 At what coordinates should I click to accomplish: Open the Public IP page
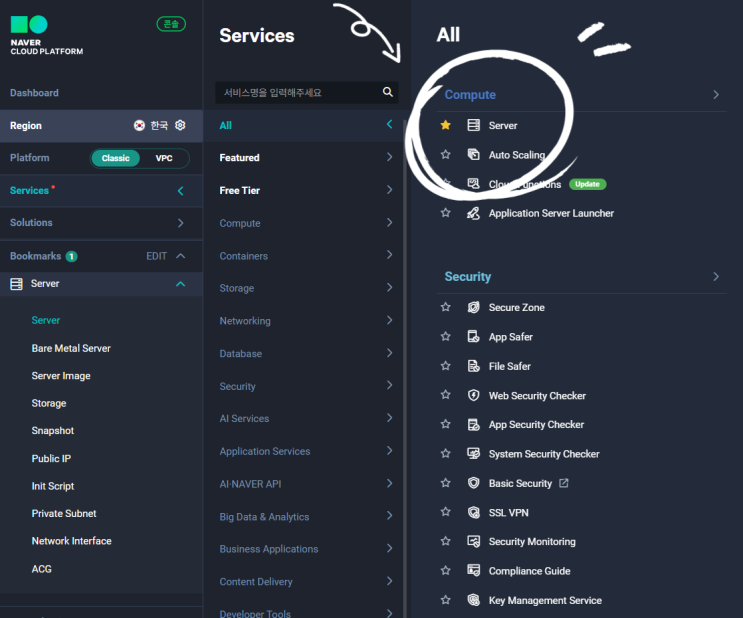51,458
